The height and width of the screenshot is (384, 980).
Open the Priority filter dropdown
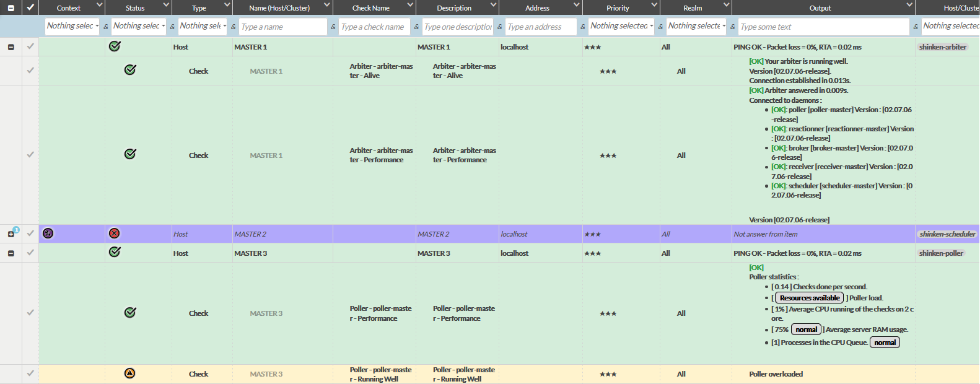(621, 26)
